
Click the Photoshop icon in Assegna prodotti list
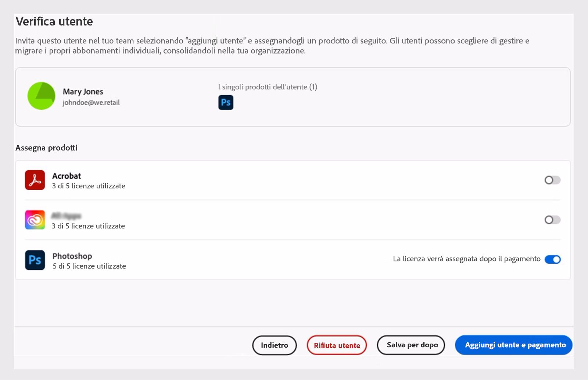(35, 260)
